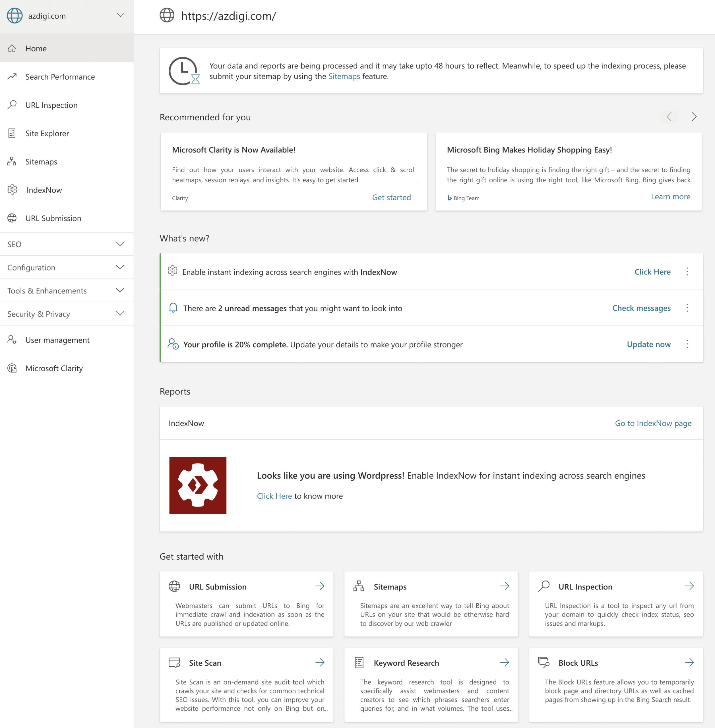715x728 pixels.
Task: Expand the SEO section in sidebar
Action: coord(120,244)
